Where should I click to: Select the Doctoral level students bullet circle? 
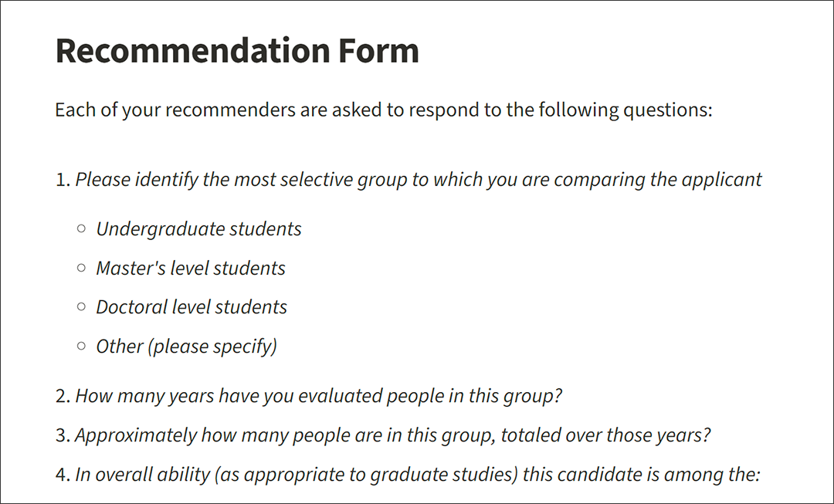pyautogui.click(x=81, y=306)
